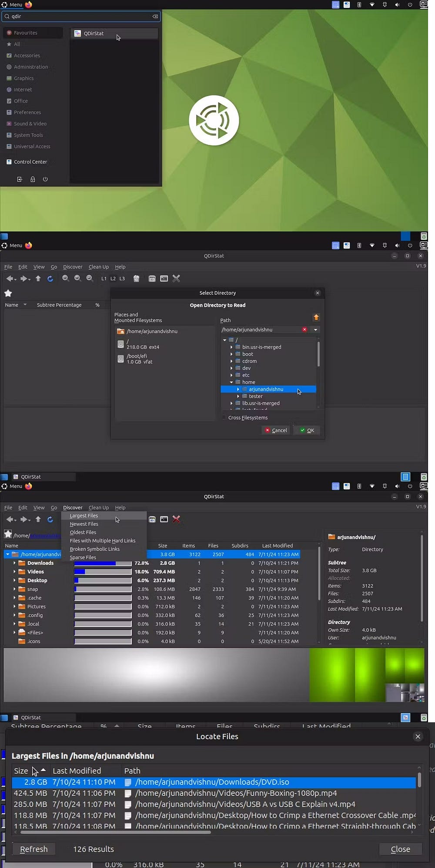Viewport: 435px width, 868px height.
Task: Enable the Cross Filesystems checkbox
Action: [x=224, y=418]
